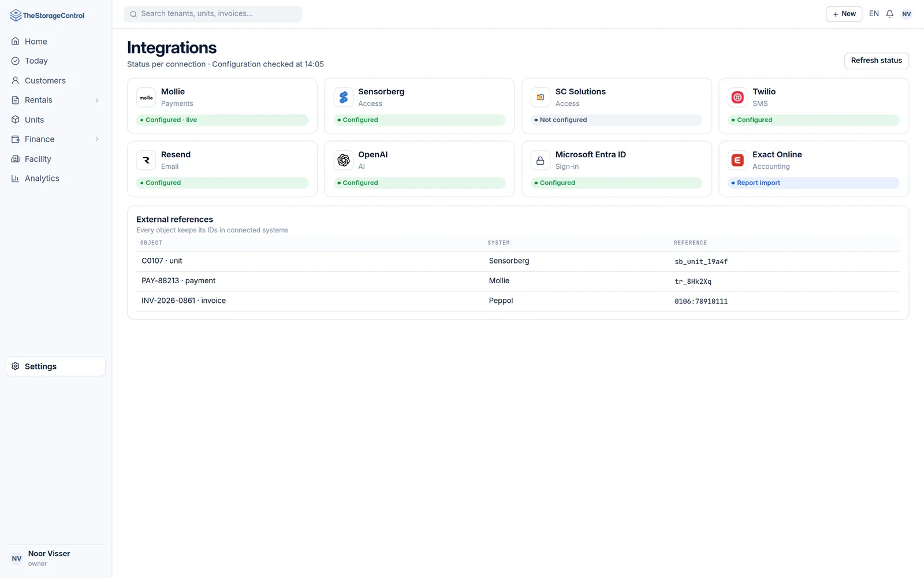Open the notifications bell
Viewport: 924px width, 578px height.
click(x=890, y=14)
